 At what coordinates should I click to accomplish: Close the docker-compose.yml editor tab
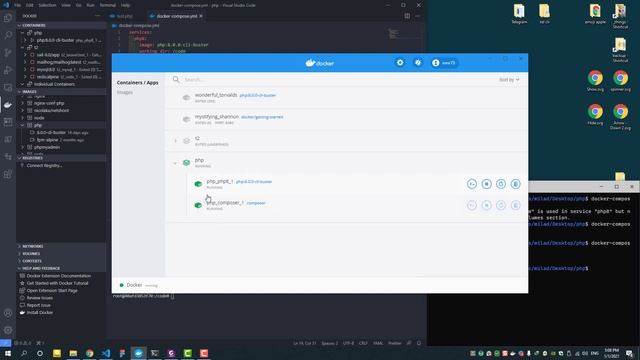(x=201, y=16)
